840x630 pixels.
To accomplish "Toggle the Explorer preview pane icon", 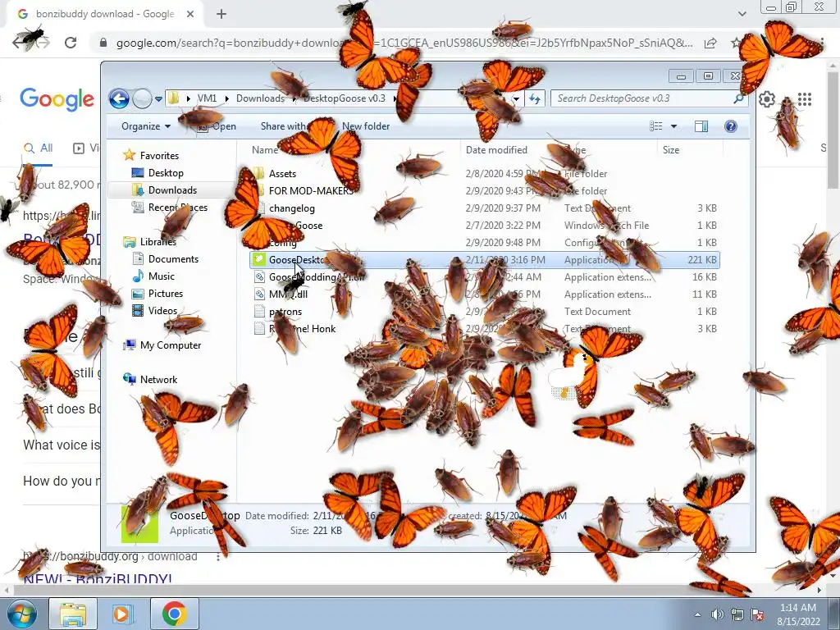I will click(701, 126).
